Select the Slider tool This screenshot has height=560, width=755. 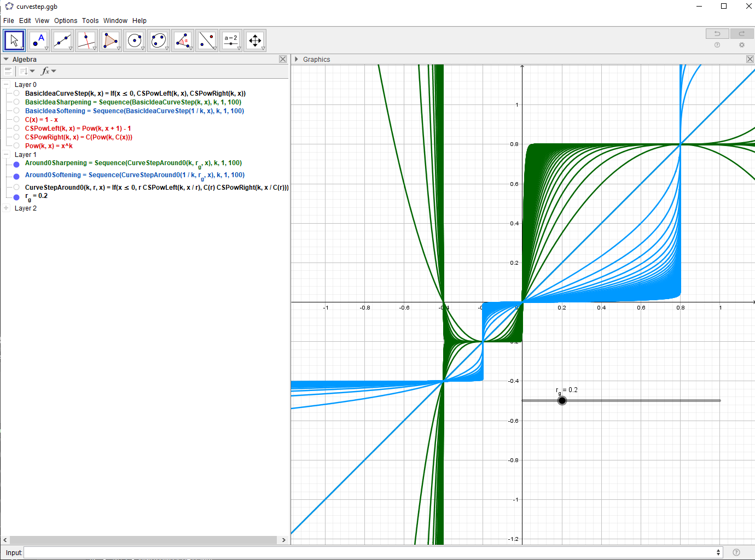(x=231, y=40)
